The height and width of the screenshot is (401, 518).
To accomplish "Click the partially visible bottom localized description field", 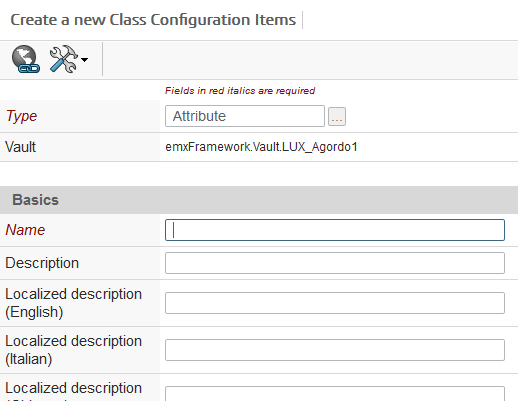I will [x=335, y=394].
